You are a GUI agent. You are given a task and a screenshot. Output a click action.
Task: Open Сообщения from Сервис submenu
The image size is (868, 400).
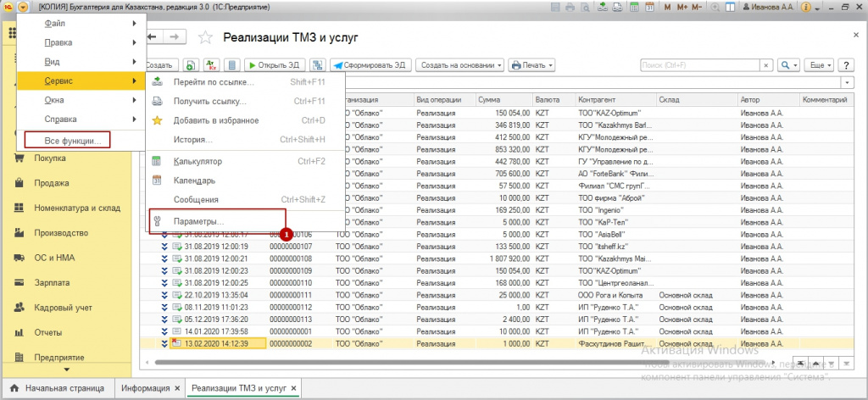(x=245, y=199)
